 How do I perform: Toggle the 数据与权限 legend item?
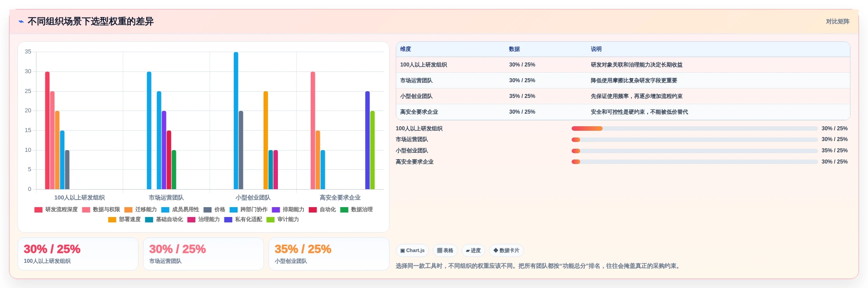coord(101,209)
